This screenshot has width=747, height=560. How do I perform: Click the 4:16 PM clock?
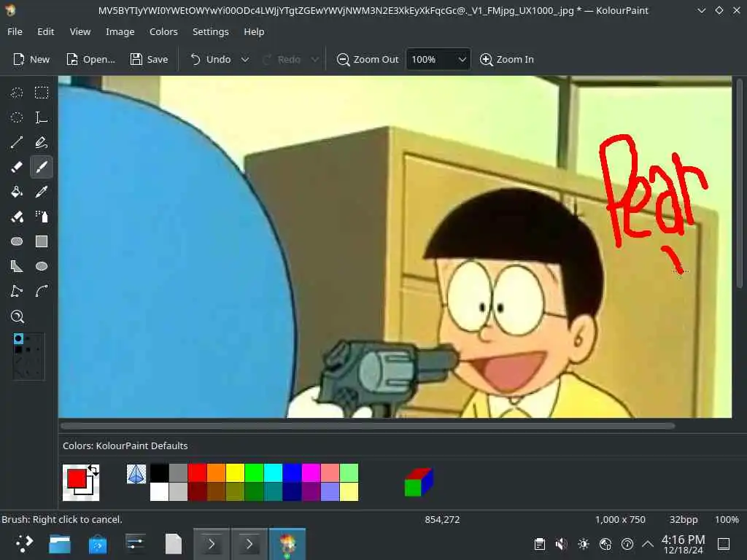(x=683, y=544)
